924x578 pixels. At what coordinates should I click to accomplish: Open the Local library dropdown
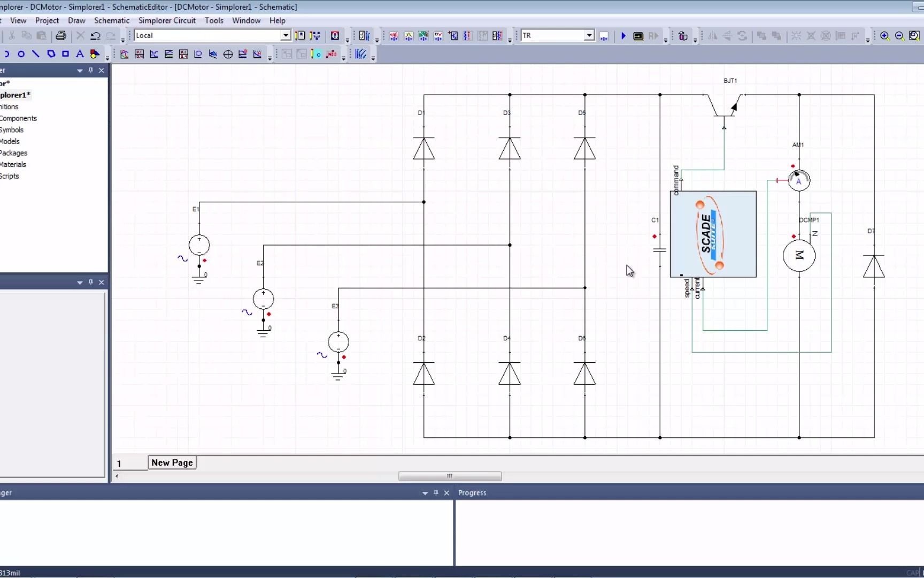(286, 35)
